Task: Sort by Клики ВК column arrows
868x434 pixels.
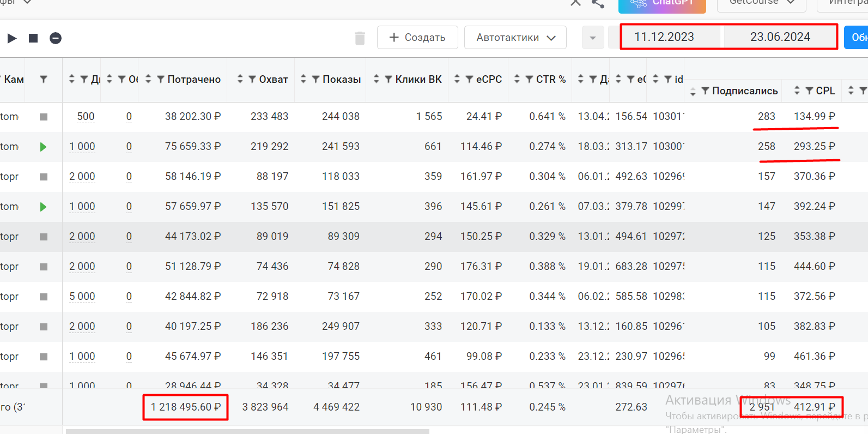Action: [x=376, y=80]
